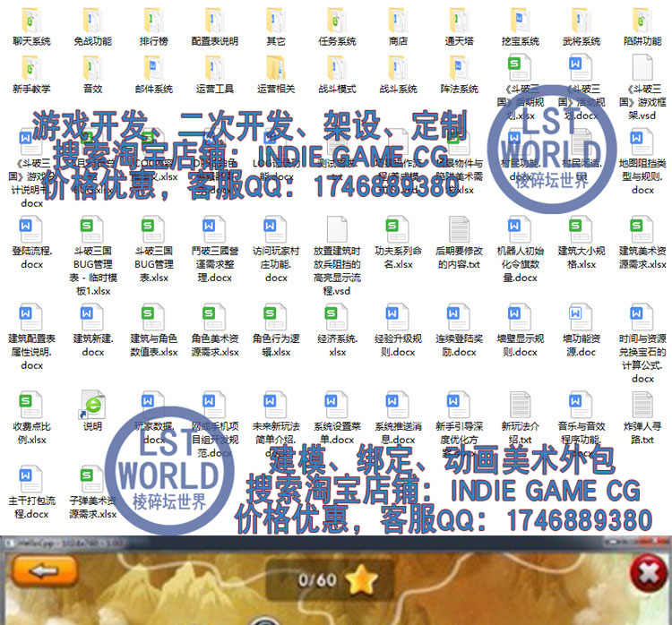Open the 配置表说明 folder
The height and width of the screenshot is (625, 672).
[x=215, y=27]
